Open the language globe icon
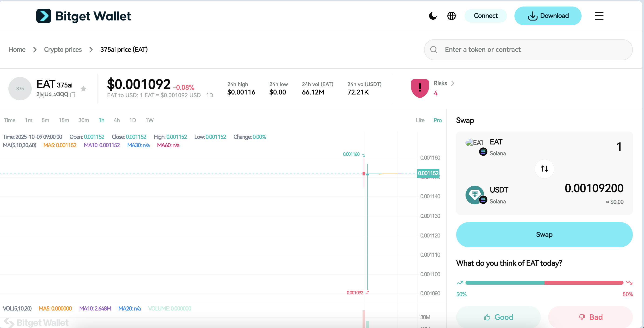The width and height of the screenshot is (644, 328). pos(451,16)
